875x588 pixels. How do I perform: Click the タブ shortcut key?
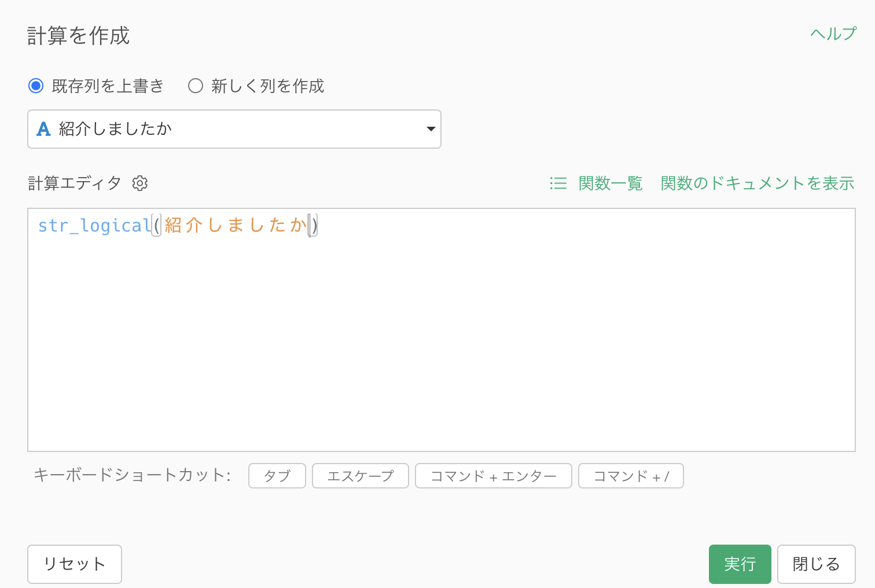tap(277, 476)
